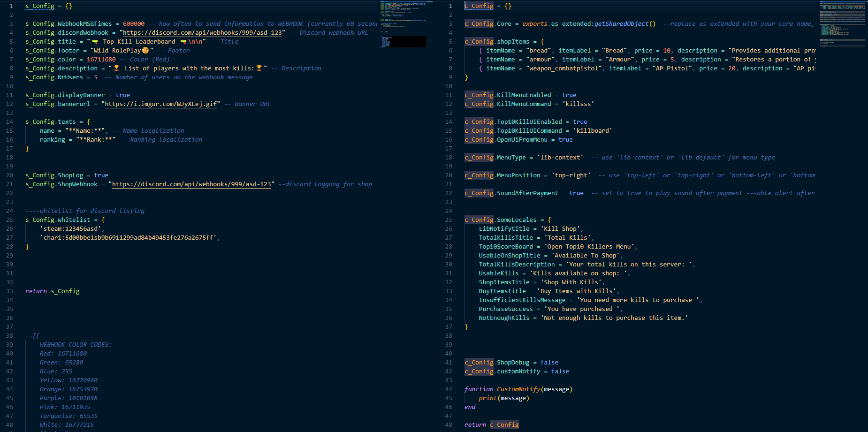This screenshot has width=868, height=432.
Task: Select the word KillMenuEnabled in right pane
Action: point(524,95)
